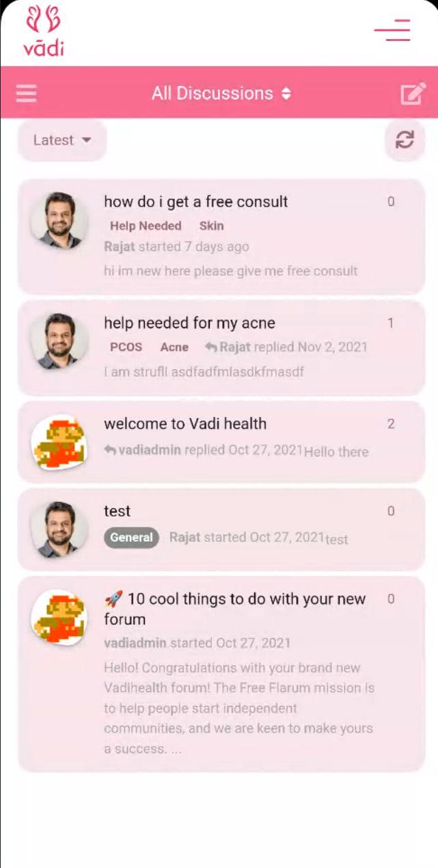Select the Help Needed tag

(146, 226)
